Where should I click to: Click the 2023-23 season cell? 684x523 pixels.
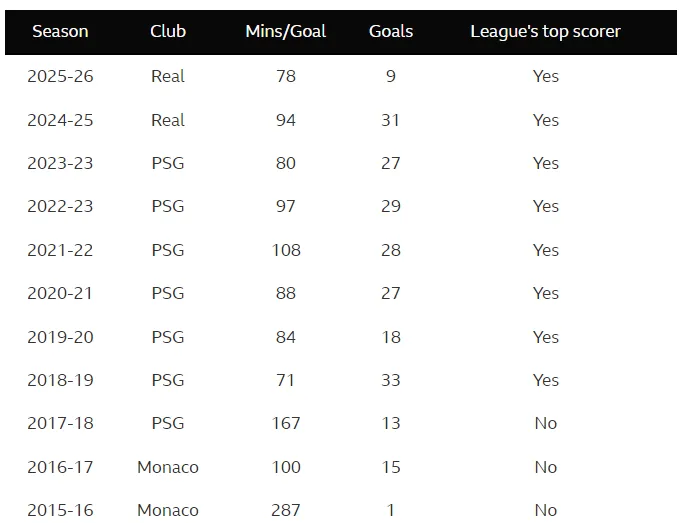60,163
